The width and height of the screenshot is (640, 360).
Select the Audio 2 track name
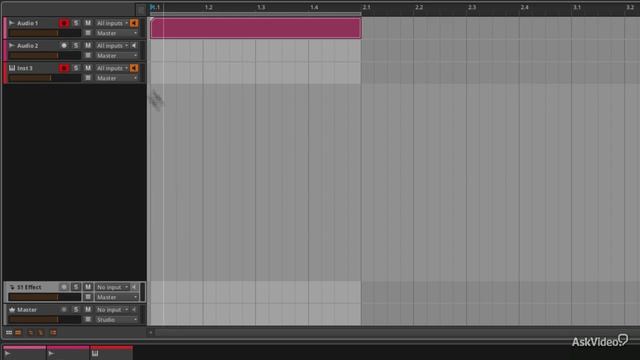27,46
